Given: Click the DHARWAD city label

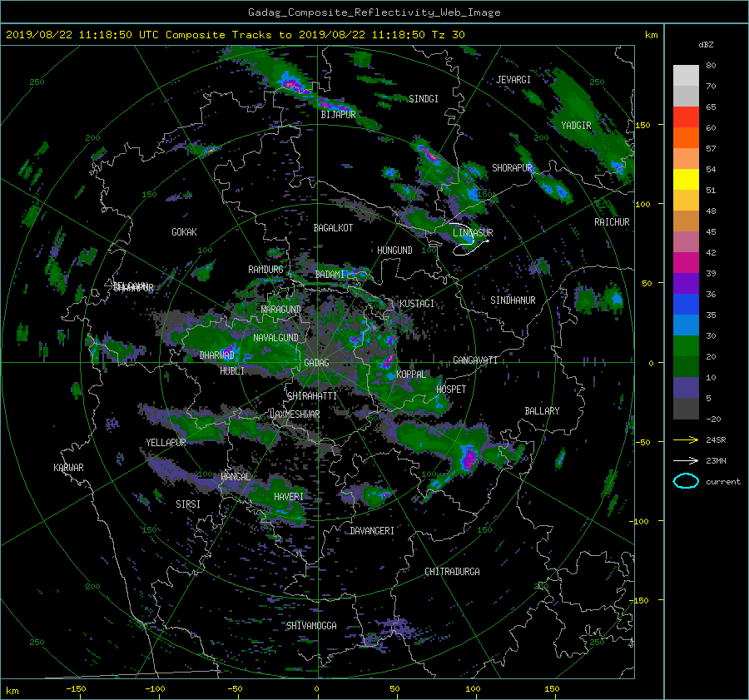Looking at the screenshot, I should coord(217,355).
